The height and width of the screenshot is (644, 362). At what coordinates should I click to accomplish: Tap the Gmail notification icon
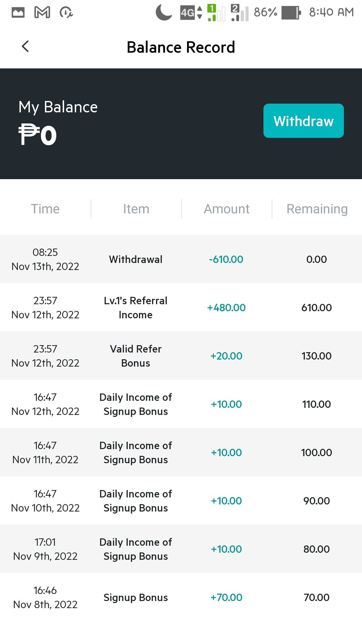click(42, 13)
